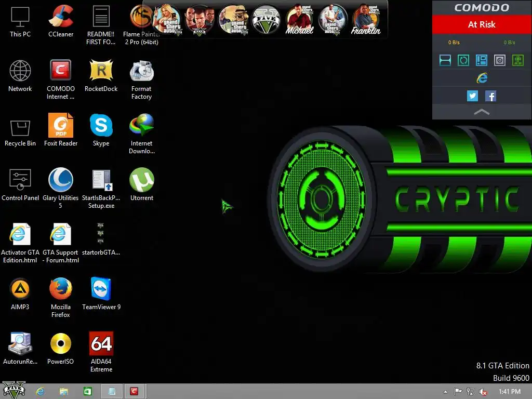
Task: Click the COMODO widget title header
Action: click(x=482, y=7)
